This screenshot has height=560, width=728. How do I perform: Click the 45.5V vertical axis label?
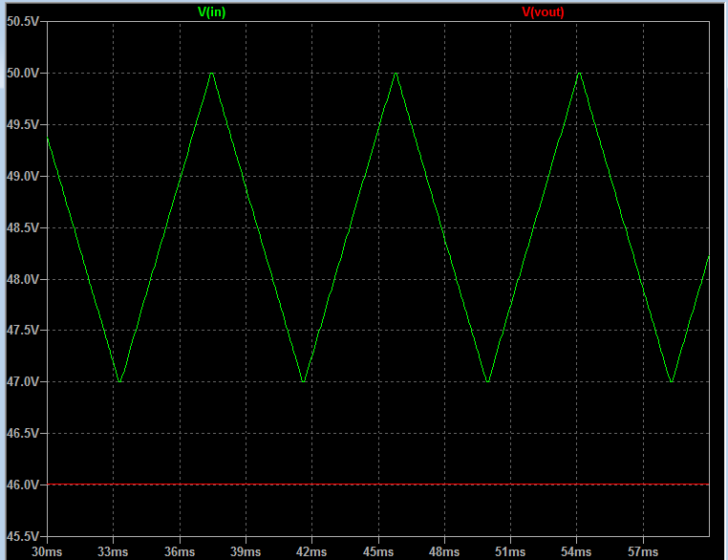tap(23, 536)
